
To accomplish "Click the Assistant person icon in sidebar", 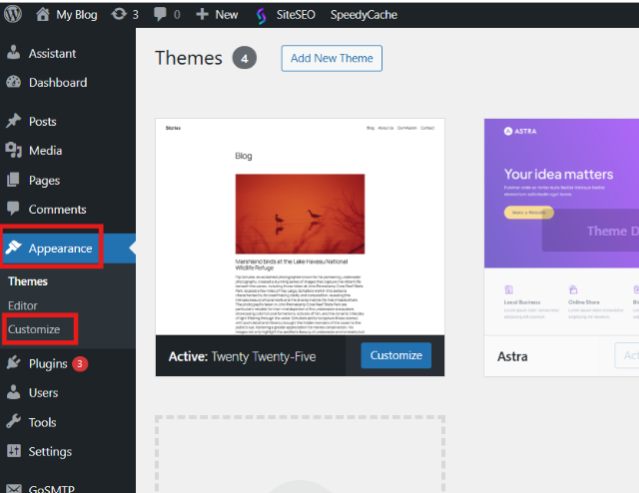I will tap(13, 53).
